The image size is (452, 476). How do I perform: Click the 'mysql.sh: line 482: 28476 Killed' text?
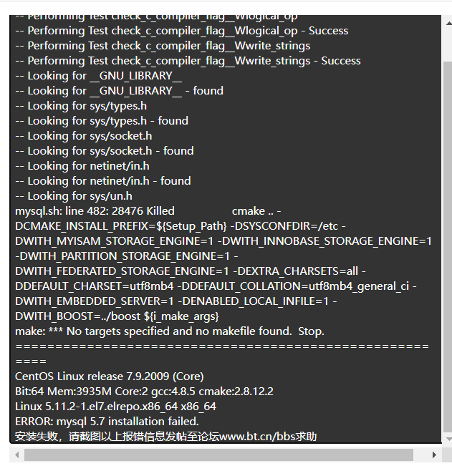[x=95, y=211]
